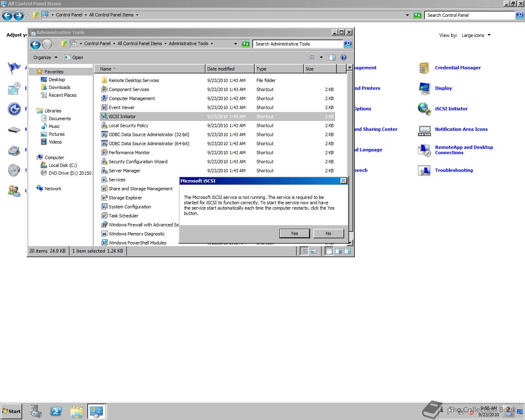Close the Microsoft iSCSI dialog
This screenshot has height=420, width=525.
pos(344,181)
